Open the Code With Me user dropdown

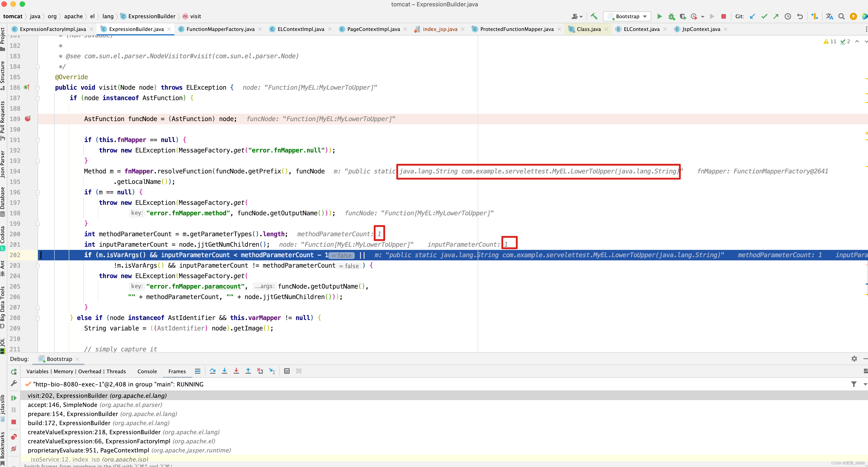click(577, 16)
